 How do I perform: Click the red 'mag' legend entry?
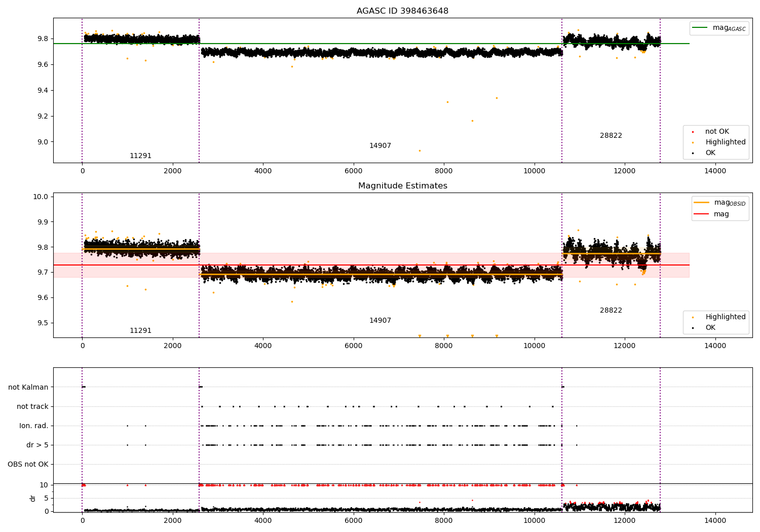[712, 214]
